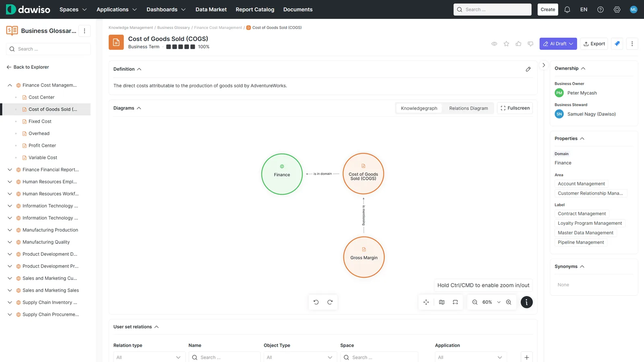Open Business Glossary three-dot menu
The width and height of the screenshot is (644, 362).
[84, 31]
